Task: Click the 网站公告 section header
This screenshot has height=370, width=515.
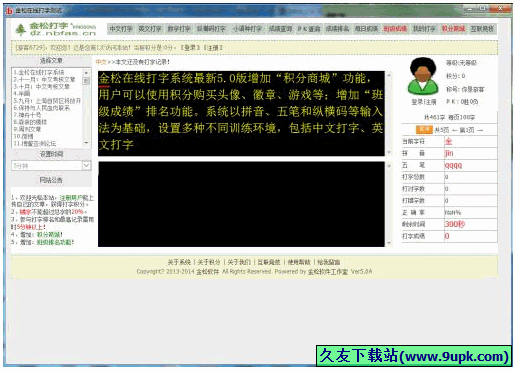Action: click(x=51, y=180)
